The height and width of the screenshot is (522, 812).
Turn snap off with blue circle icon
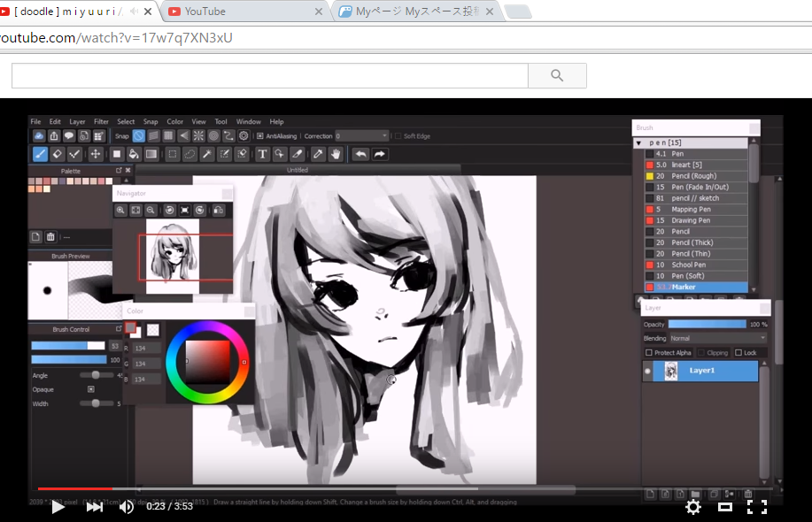click(139, 136)
